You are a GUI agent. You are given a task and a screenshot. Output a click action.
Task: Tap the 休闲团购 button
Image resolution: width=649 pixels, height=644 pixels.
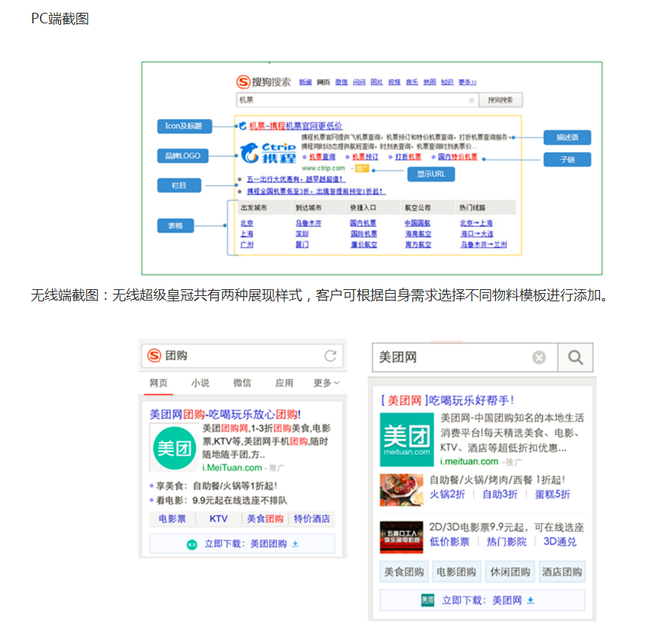click(510, 572)
